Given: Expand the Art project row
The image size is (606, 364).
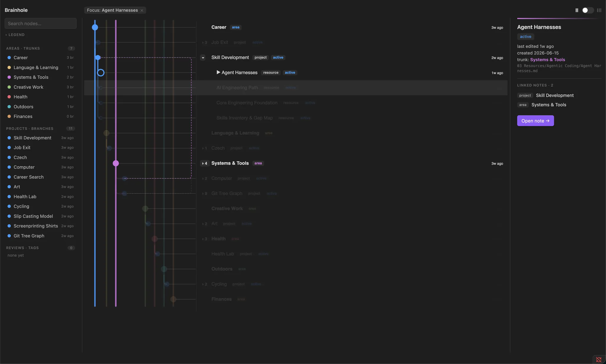Looking at the screenshot, I should (x=204, y=224).
